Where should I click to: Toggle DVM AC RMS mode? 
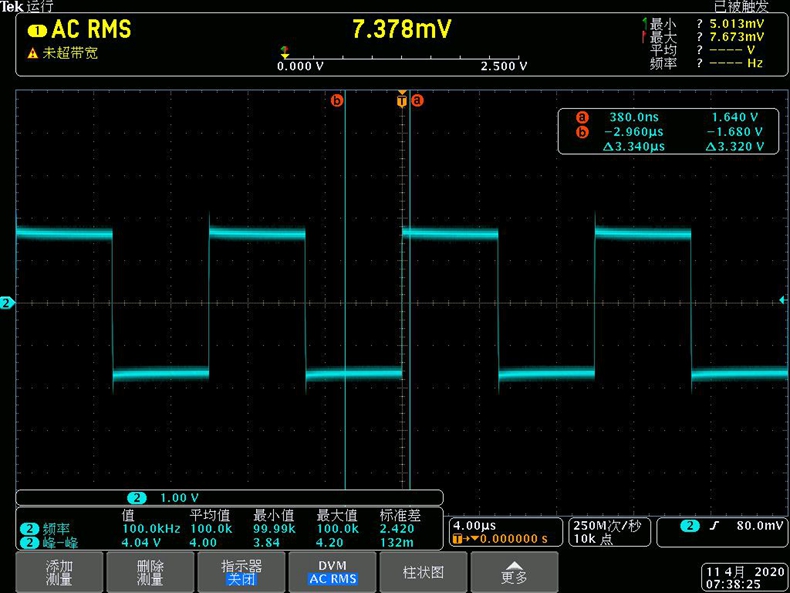[x=332, y=572]
